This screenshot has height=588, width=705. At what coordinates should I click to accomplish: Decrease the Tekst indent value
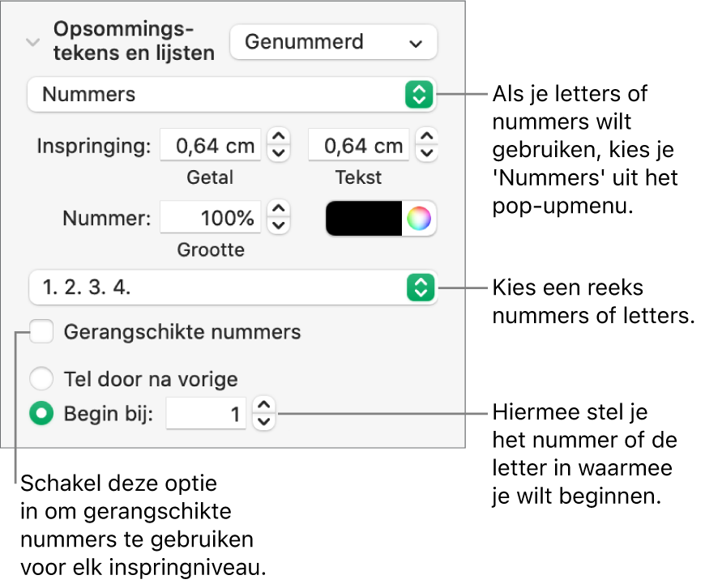tap(428, 153)
